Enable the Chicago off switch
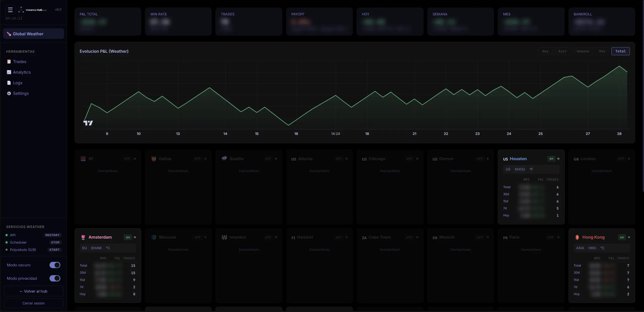 [409, 159]
